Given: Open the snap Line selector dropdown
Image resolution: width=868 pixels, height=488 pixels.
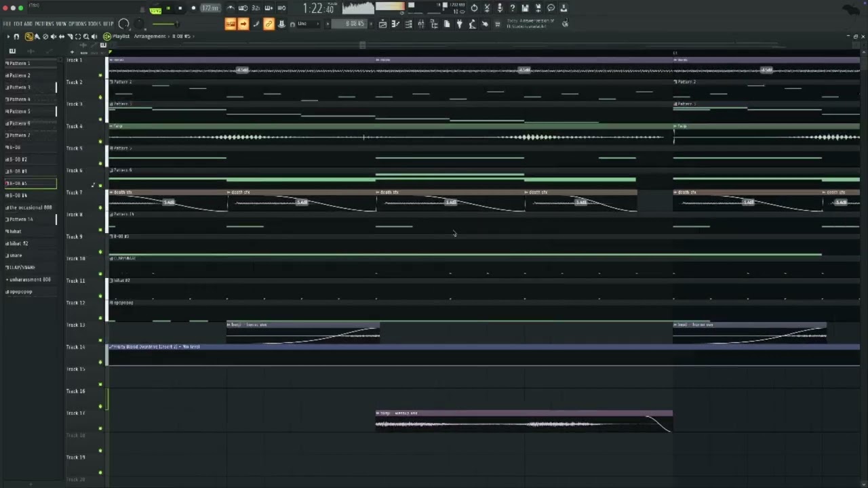Looking at the screenshot, I should 307,24.
